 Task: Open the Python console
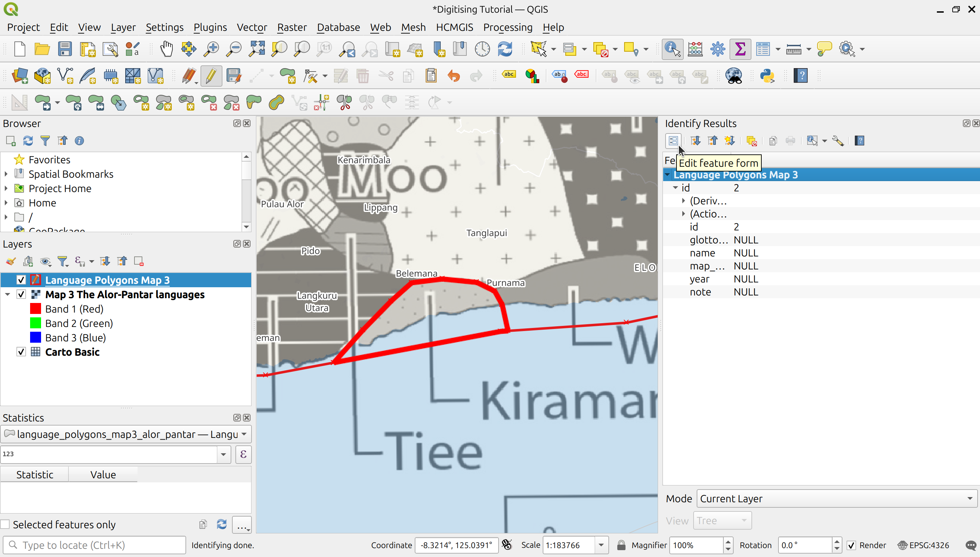[766, 76]
